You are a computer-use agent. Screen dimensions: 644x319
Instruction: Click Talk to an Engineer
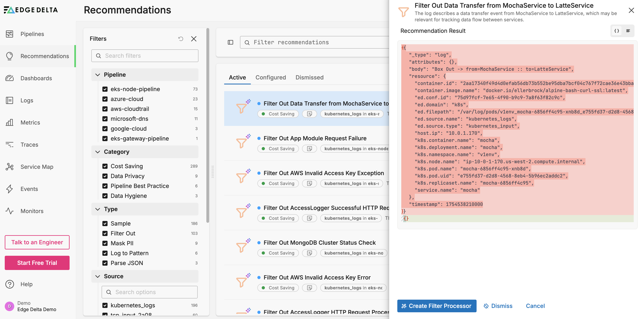click(37, 242)
